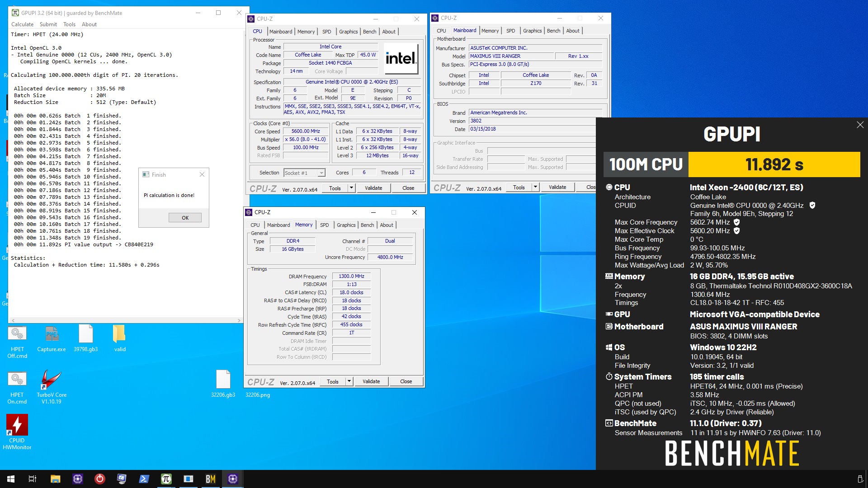Image resolution: width=868 pixels, height=488 pixels.
Task: Open Graphics tab in CPU-Z Mainboard window
Action: click(533, 31)
